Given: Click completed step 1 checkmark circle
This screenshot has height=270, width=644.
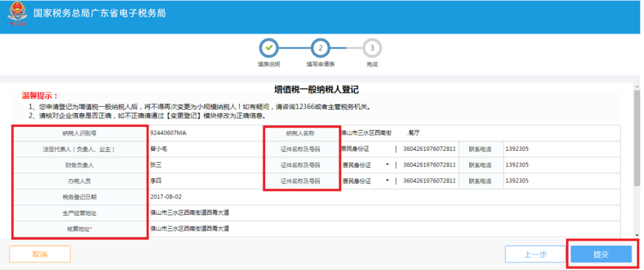Looking at the screenshot, I should (269, 48).
